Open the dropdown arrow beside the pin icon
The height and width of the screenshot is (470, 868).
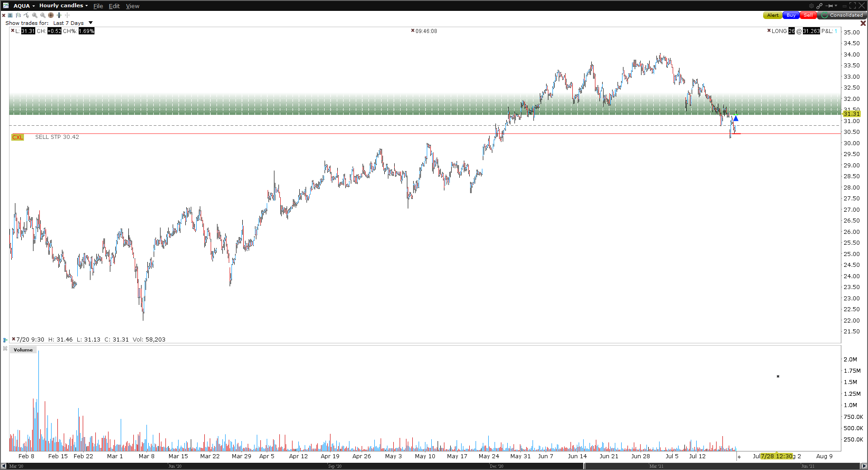pos(836,6)
